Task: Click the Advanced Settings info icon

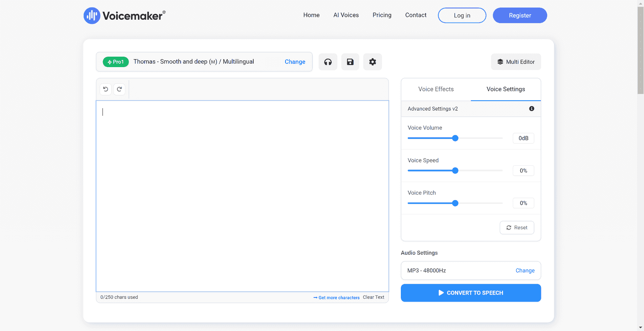Action: click(x=532, y=109)
